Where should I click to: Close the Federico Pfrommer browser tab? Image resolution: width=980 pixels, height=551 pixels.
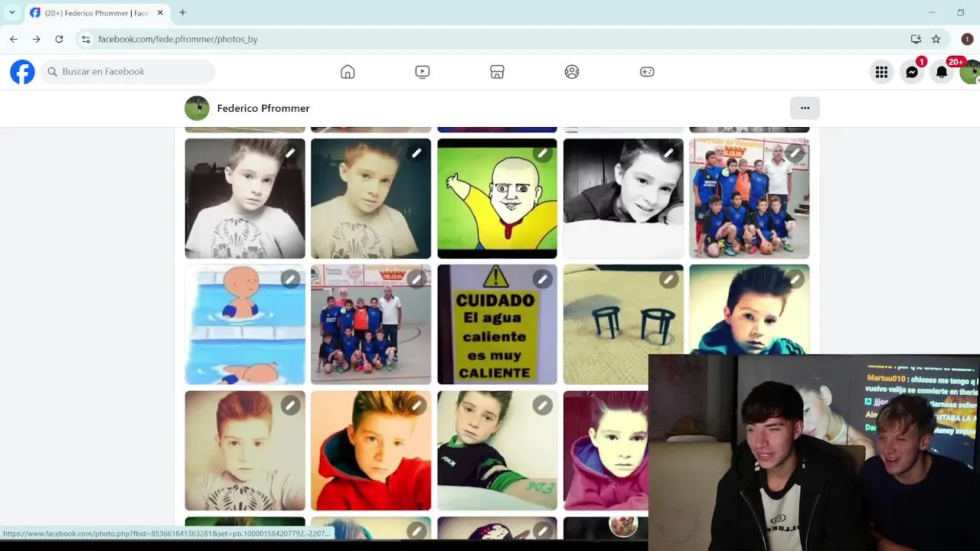(160, 13)
